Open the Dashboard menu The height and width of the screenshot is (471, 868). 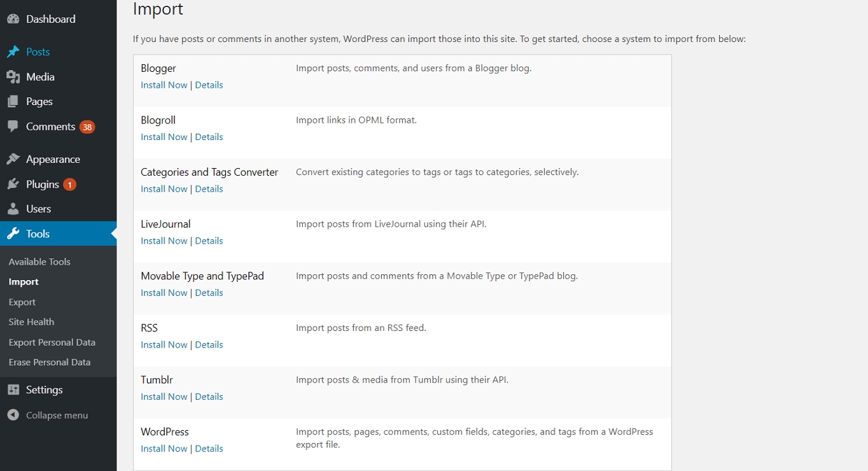pos(51,19)
